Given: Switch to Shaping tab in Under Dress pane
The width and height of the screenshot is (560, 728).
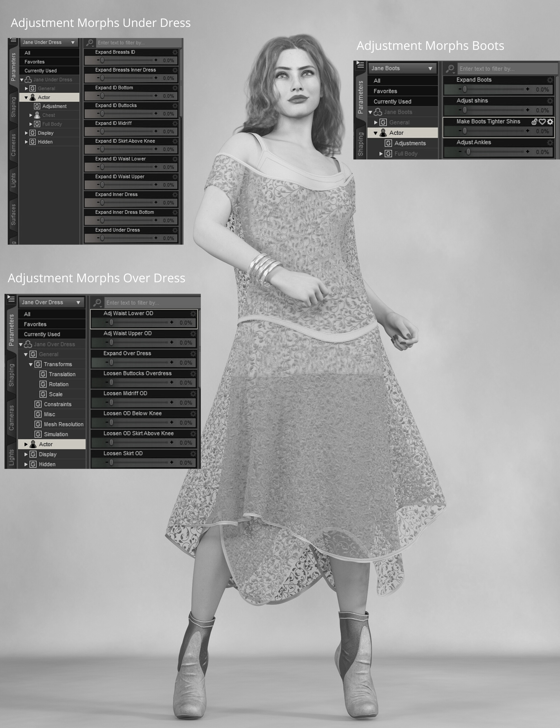Looking at the screenshot, I should coord(13,107).
